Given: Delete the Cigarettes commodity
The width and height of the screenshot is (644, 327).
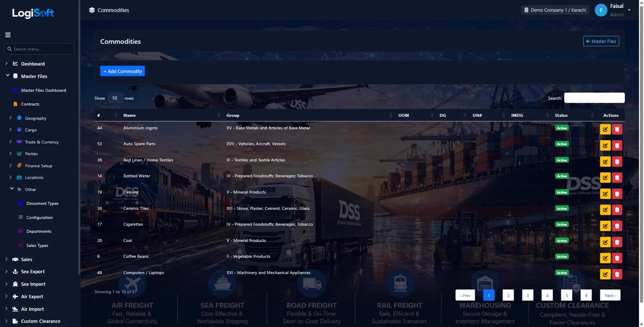Looking at the screenshot, I should coord(617,226).
